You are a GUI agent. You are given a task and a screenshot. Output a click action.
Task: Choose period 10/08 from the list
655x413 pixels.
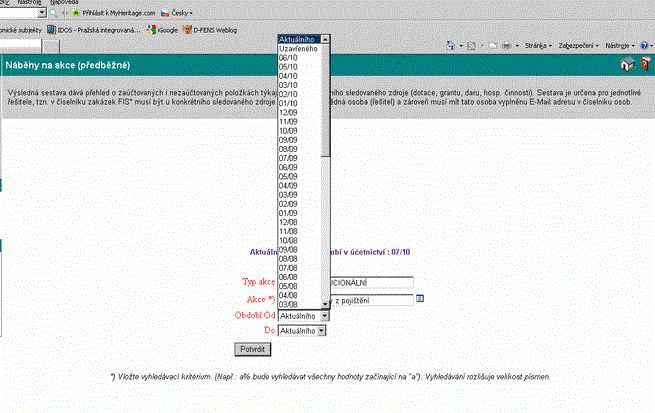pyautogui.click(x=300, y=241)
